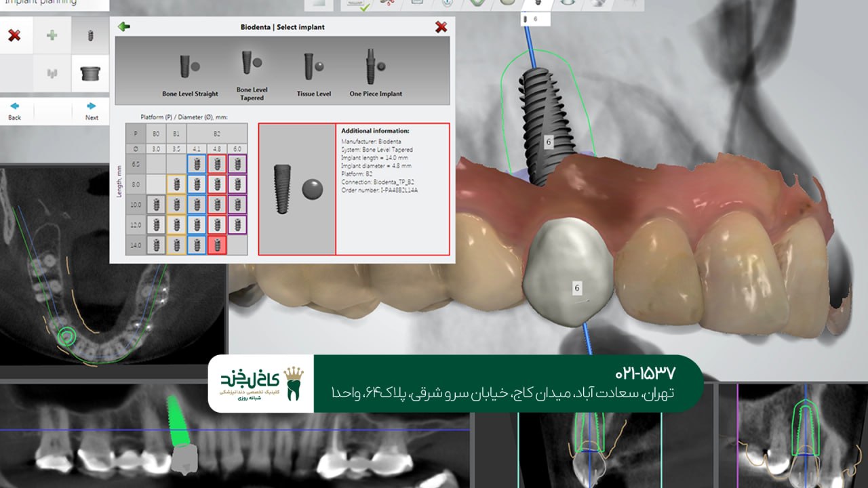Click the green back arrow in dialog header
868x488 pixels.
[x=124, y=26]
